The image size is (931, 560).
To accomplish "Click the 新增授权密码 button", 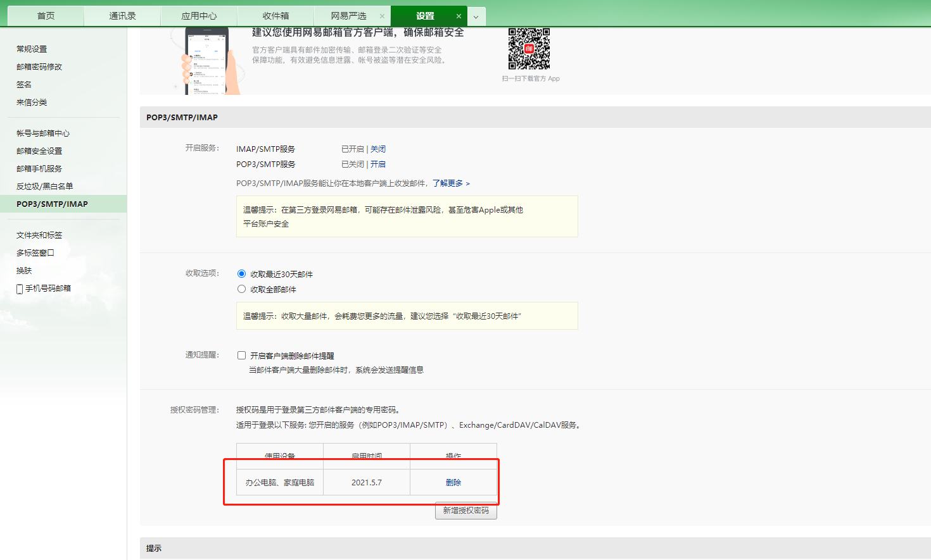I will (466, 511).
